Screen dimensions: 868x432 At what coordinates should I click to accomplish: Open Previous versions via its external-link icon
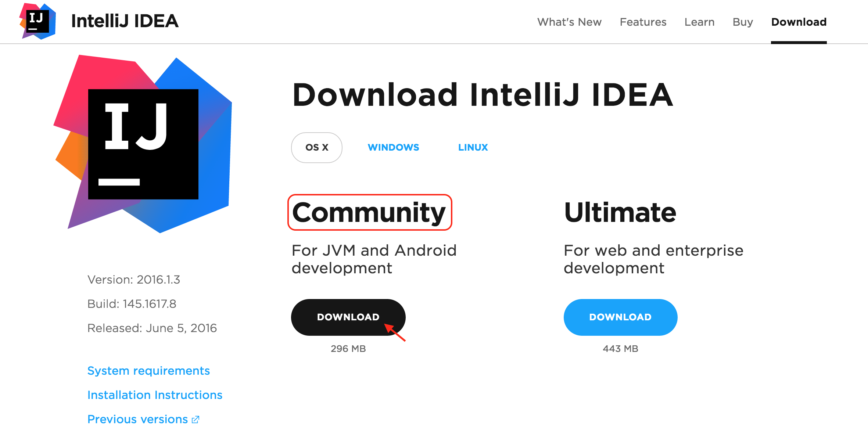196,419
